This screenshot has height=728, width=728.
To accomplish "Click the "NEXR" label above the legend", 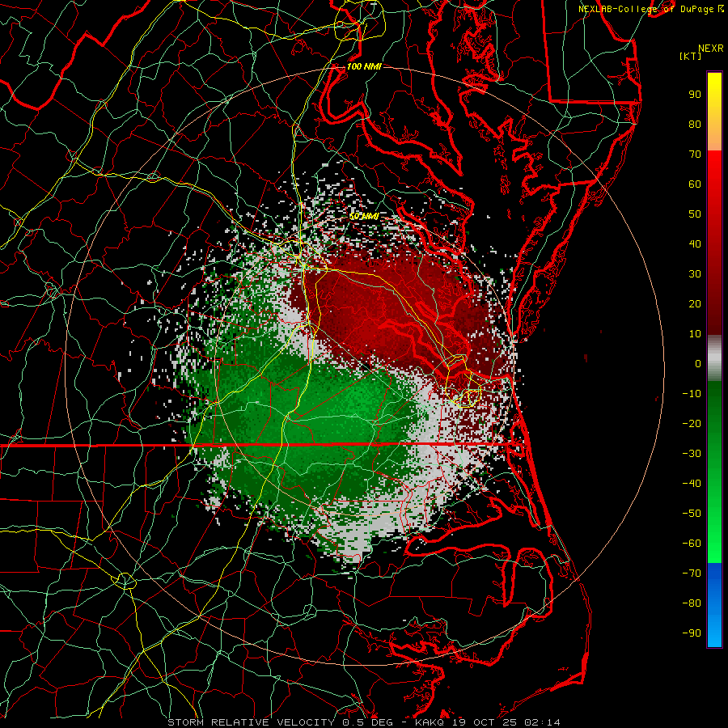I will [x=711, y=49].
